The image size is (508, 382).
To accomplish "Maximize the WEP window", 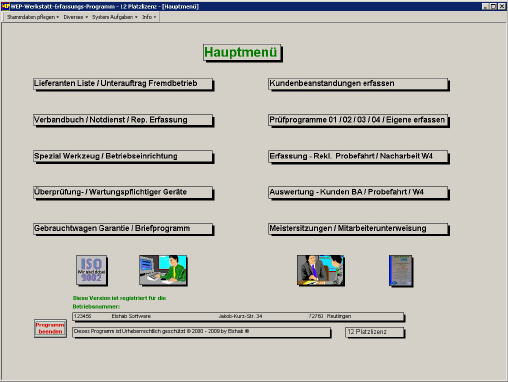I will coord(493,6).
